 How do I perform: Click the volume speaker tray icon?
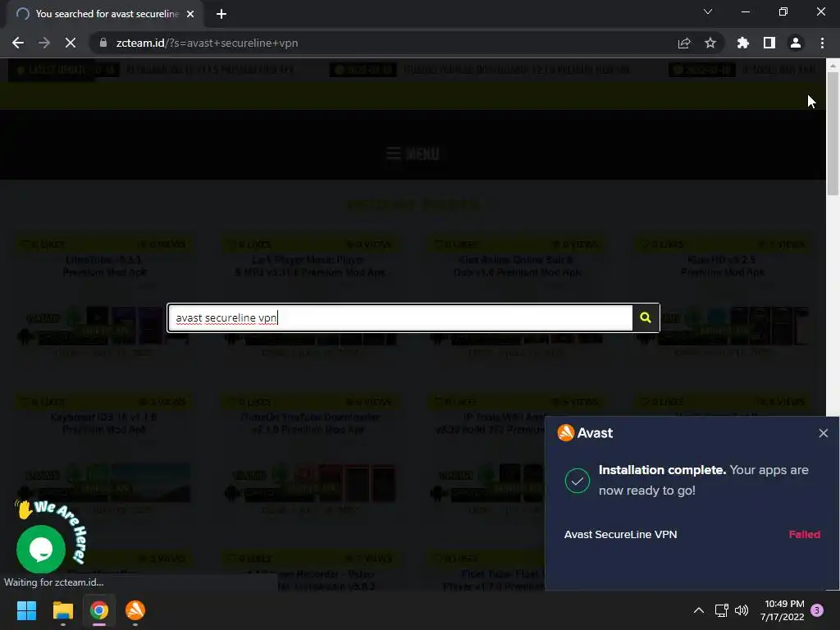pyautogui.click(x=742, y=610)
